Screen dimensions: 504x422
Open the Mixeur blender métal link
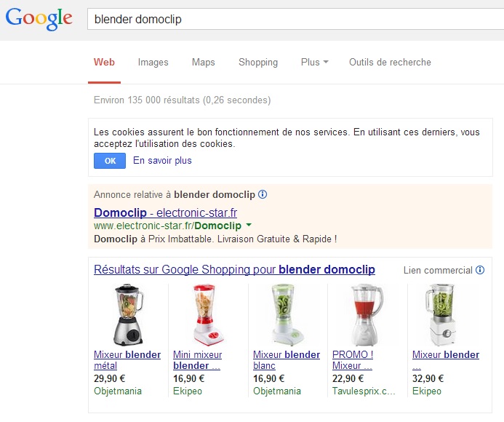127,360
